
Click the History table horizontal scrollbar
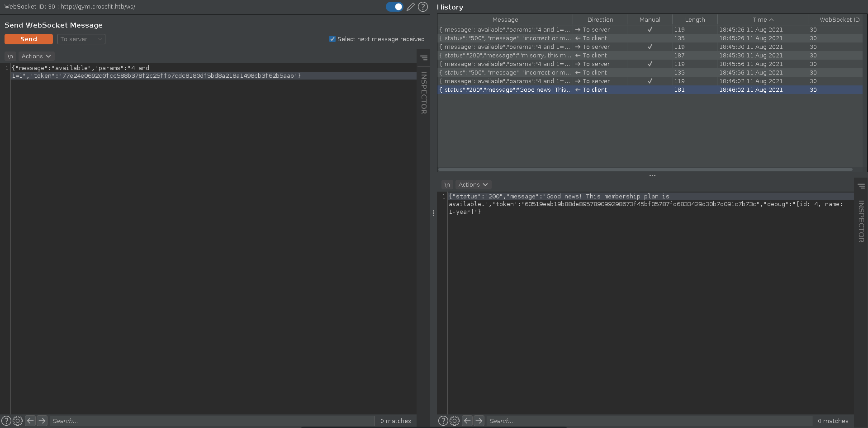[x=645, y=169]
